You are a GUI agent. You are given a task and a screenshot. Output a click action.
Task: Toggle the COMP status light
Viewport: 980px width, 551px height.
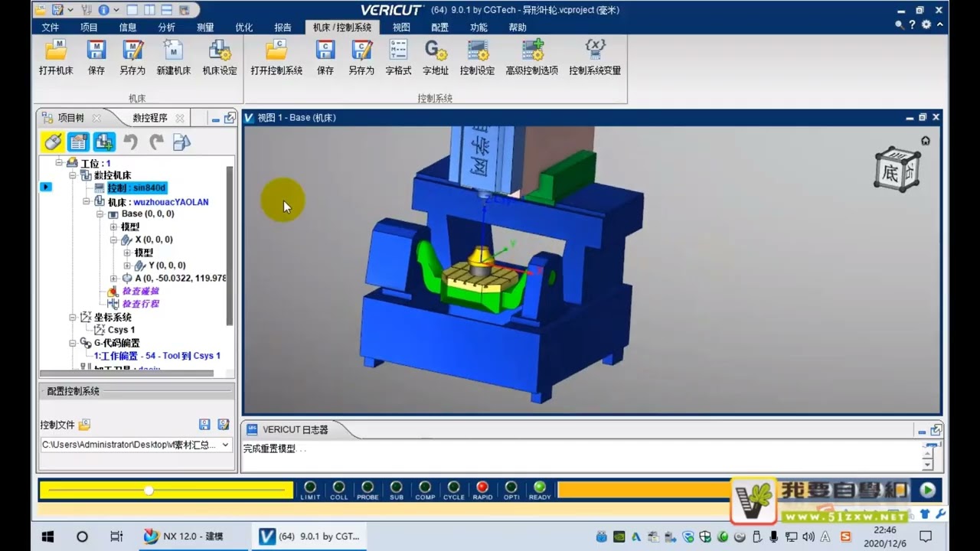(x=425, y=487)
